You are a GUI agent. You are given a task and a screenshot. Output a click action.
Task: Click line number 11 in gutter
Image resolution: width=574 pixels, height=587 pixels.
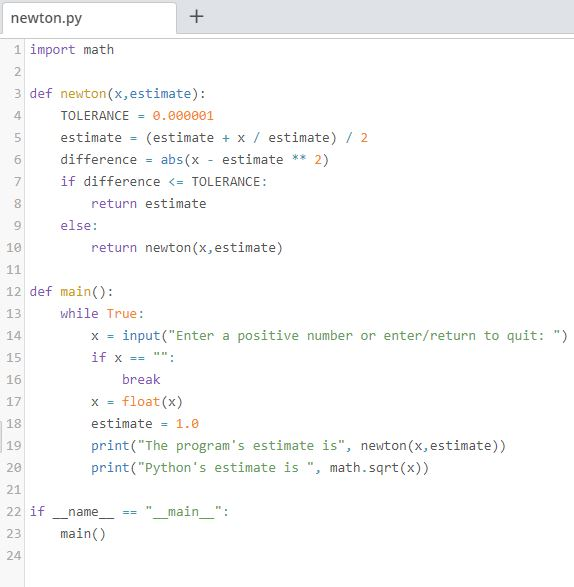(x=14, y=270)
